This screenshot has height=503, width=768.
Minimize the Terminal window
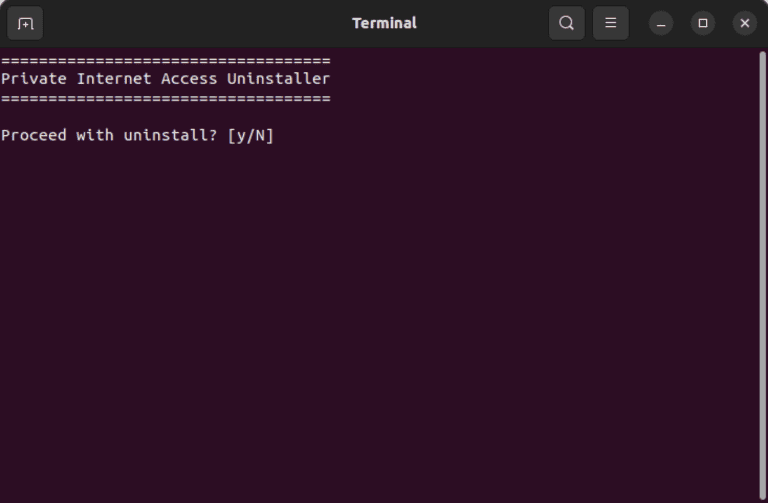[661, 23]
